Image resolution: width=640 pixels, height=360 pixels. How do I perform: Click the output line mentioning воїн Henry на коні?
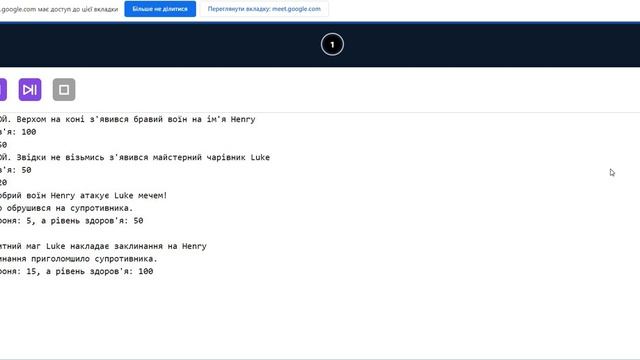click(x=128, y=119)
